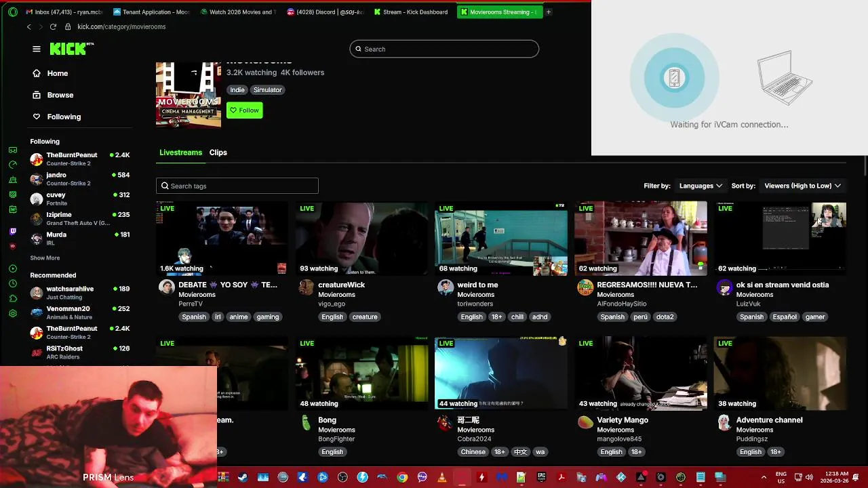The image size is (868, 488).
Task: Click the Chinese tag under Cobra2024 stream
Action: (473, 452)
